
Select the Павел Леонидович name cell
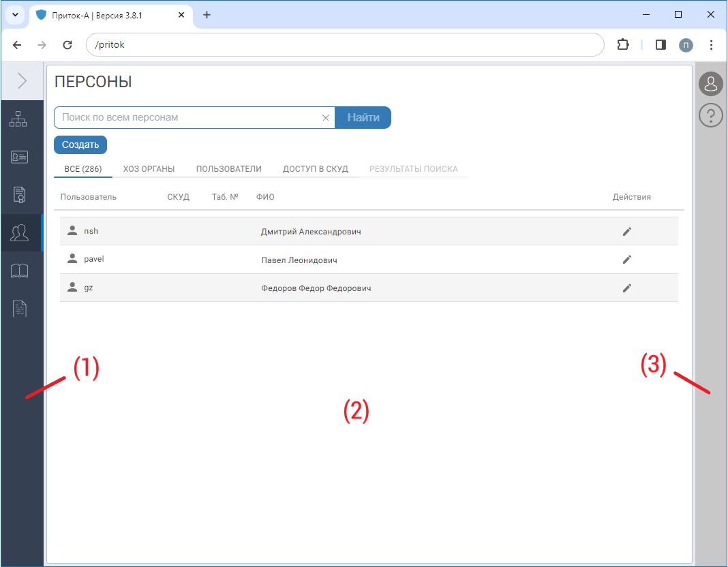pyautogui.click(x=299, y=260)
